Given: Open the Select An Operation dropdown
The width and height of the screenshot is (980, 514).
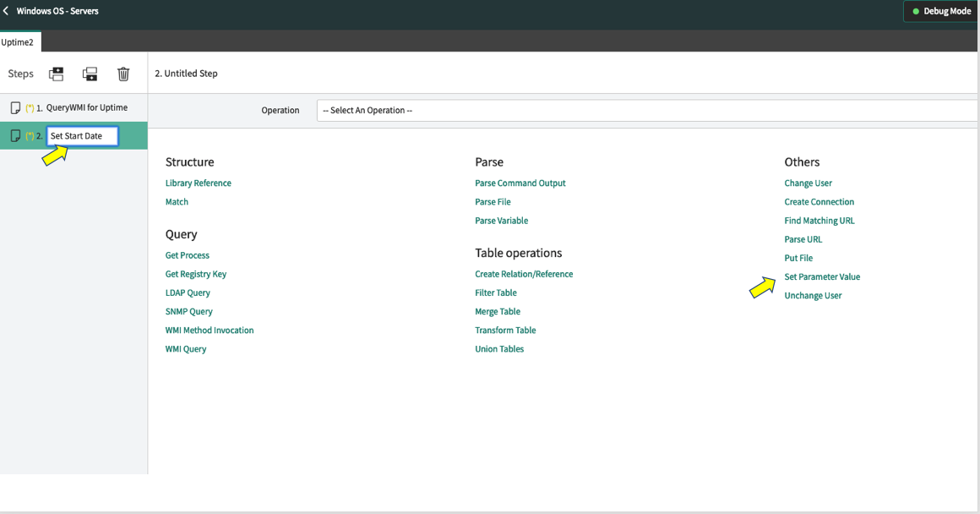Looking at the screenshot, I should coord(647,110).
